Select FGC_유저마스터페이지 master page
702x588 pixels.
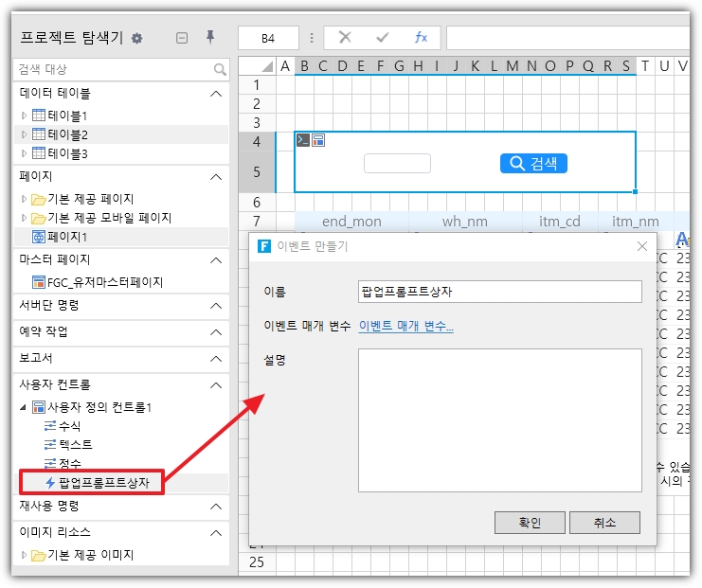tap(104, 282)
